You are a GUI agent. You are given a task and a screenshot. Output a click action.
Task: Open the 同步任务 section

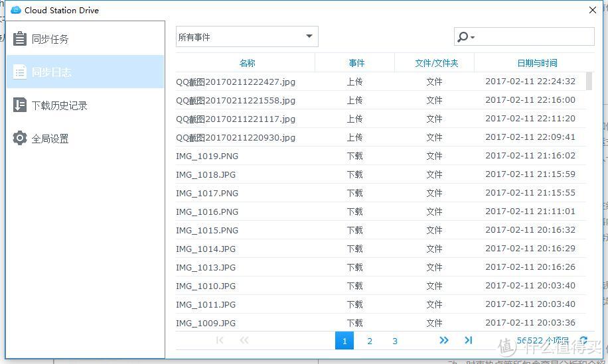click(x=86, y=38)
